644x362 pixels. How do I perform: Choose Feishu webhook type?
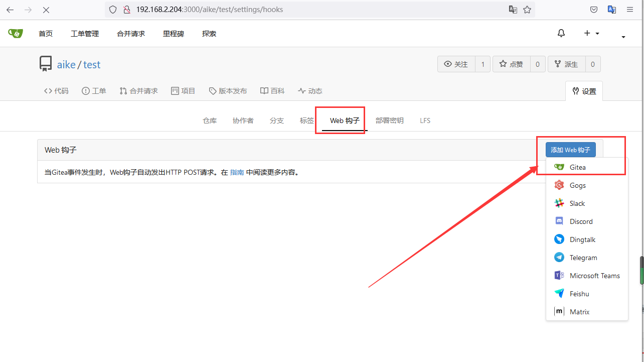pyautogui.click(x=587, y=294)
